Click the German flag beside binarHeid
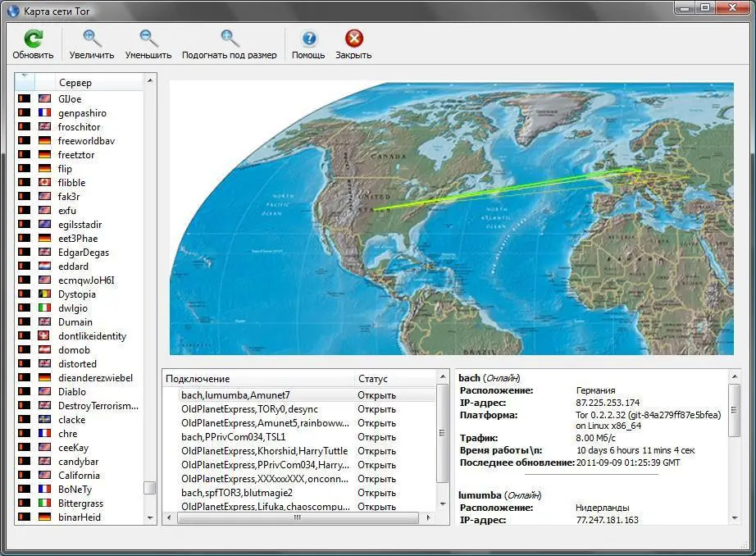 (44, 517)
